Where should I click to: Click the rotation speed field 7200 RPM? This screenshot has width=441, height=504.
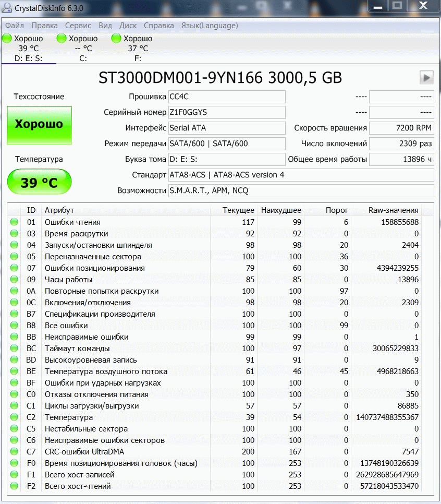[x=401, y=128]
